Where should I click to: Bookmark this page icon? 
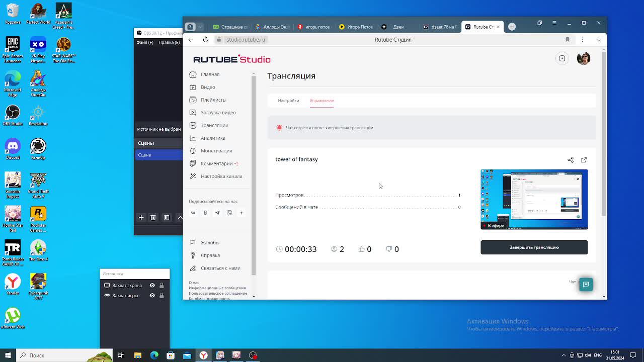click(567, 39)
